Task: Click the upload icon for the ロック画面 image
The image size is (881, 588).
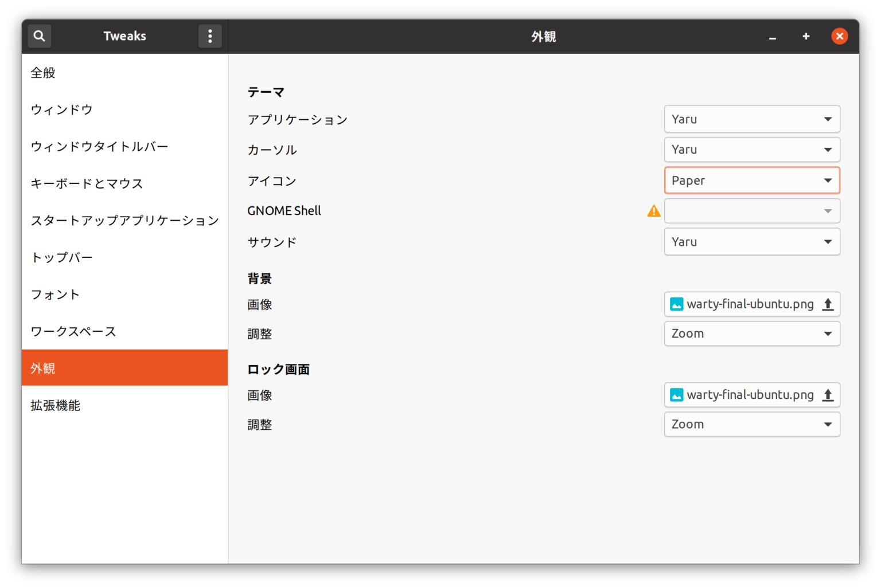Action: tap(828, 395)
